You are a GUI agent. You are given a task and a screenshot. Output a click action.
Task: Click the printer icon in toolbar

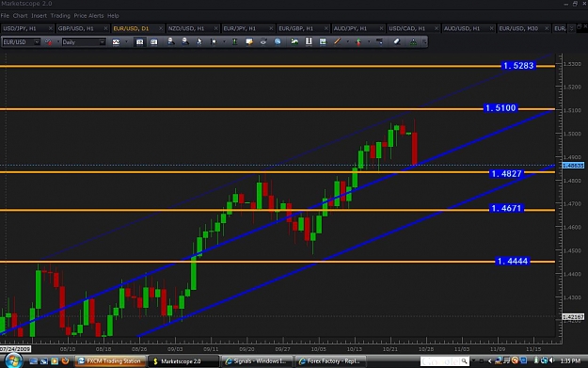263,42
